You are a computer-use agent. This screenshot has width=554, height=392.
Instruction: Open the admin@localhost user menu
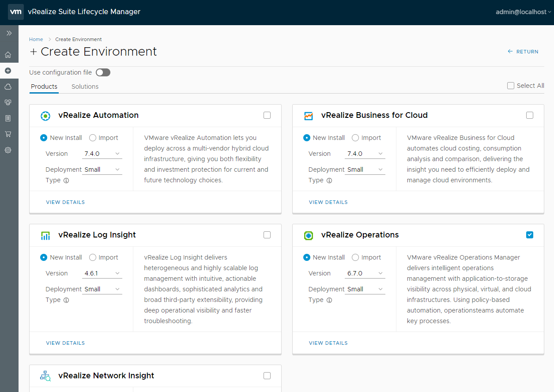(523, 12)
